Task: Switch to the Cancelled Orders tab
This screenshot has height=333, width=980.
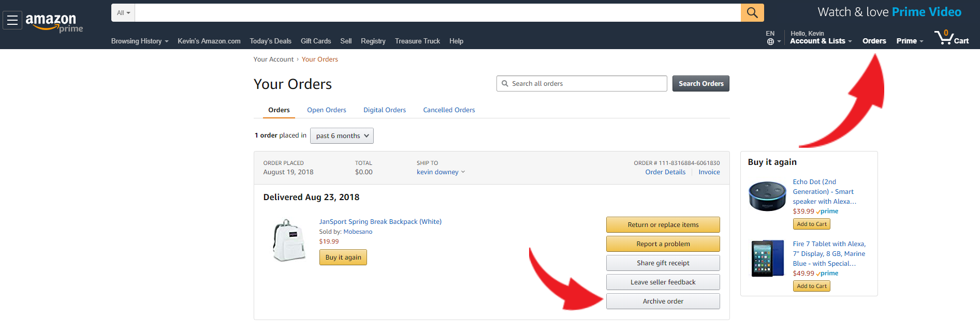Action: tap(449, 110)
